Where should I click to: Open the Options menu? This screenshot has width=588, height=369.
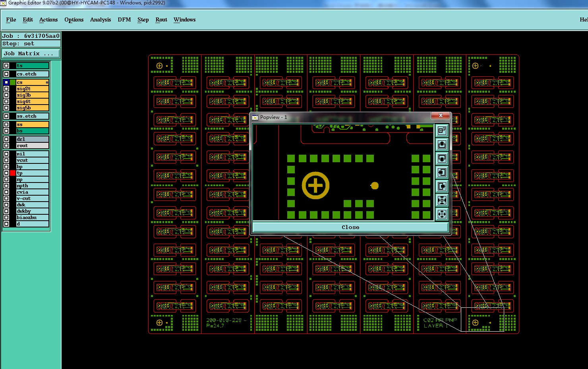74,19
